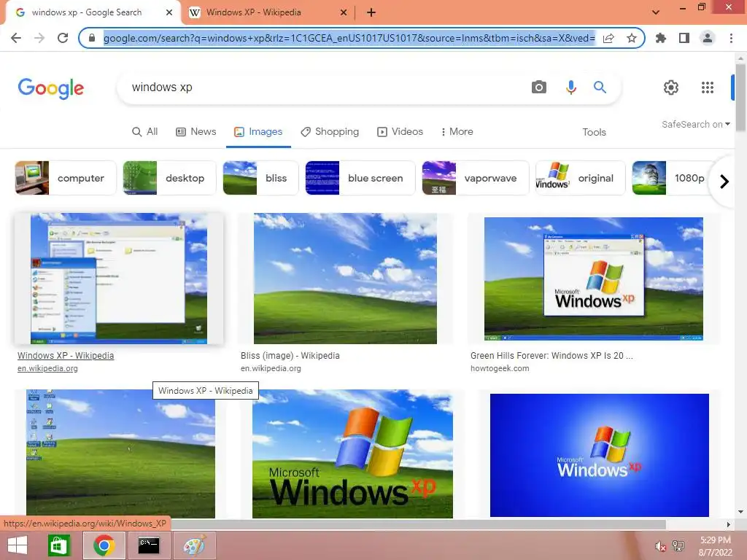Start voice search with microphone
Viewport: 747px width, 560px height.
pos(570,87)
